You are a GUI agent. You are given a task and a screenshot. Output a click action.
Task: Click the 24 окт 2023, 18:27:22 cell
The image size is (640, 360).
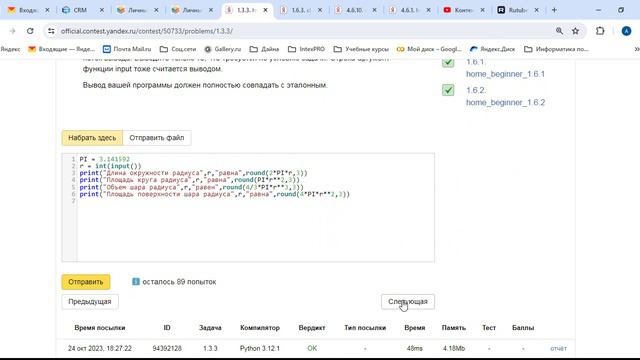100,349
